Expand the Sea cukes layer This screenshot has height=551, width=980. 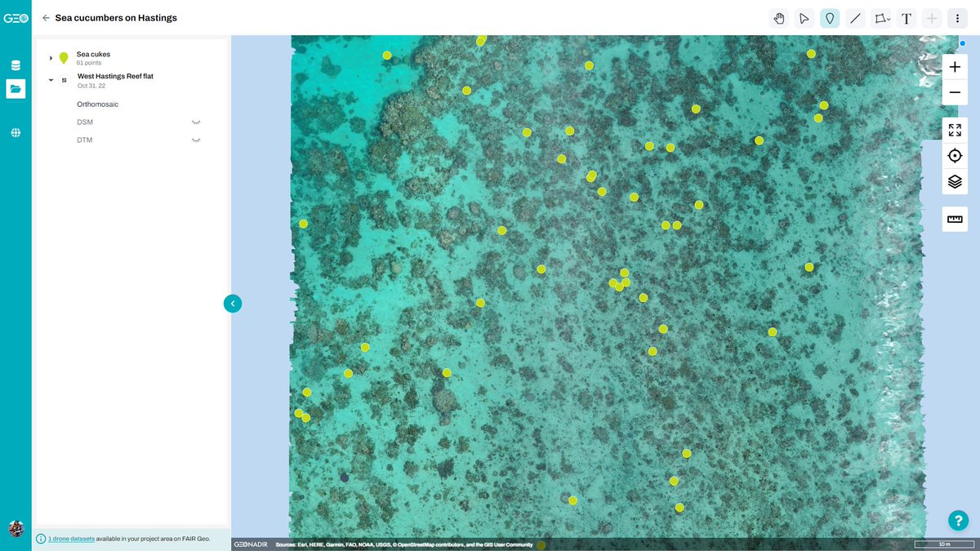51,58
